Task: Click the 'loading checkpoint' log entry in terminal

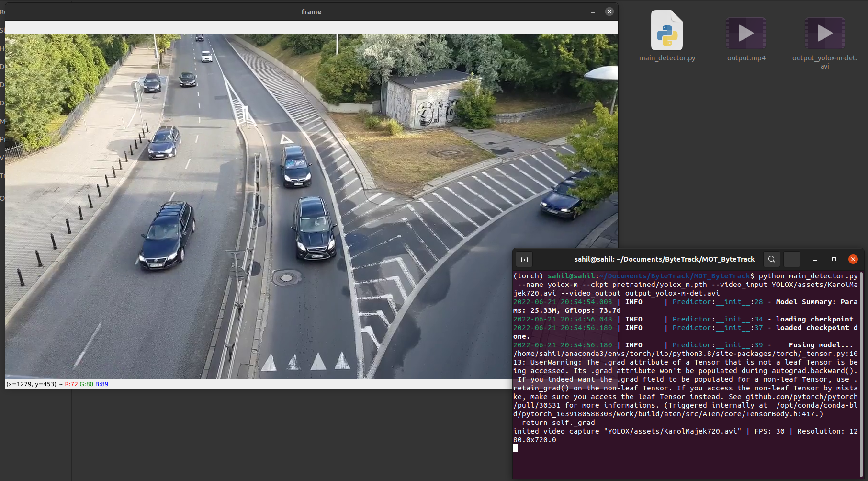Action: click(x=684, y=319)
